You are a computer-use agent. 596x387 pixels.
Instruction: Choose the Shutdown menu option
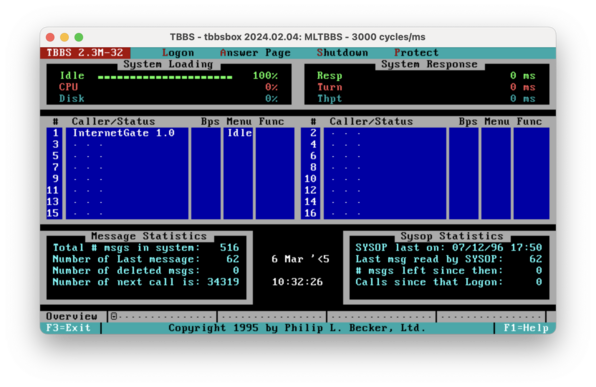point(342,52)
